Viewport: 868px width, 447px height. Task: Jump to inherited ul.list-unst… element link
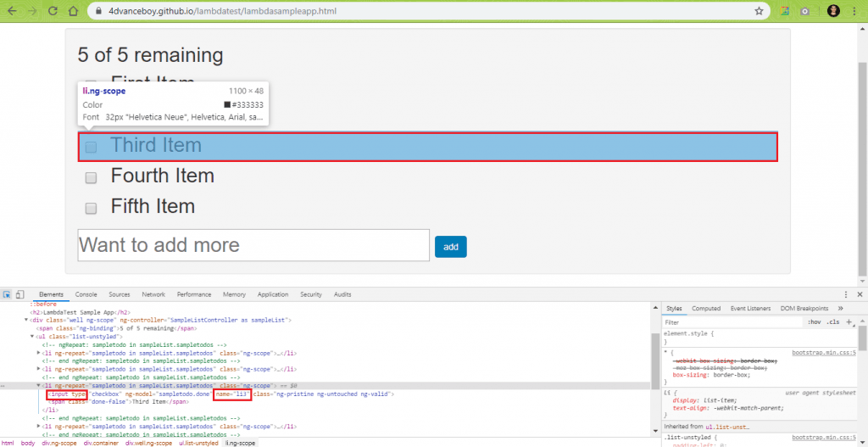click(727, 427)
